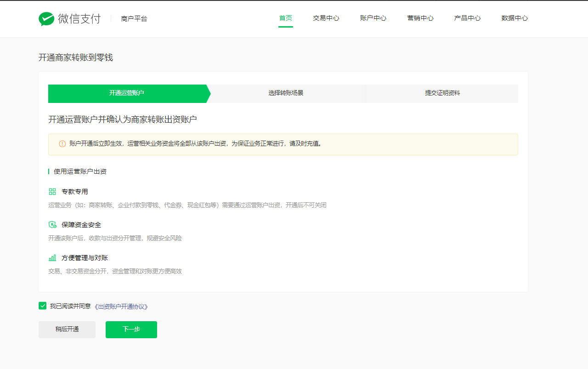
Task: Open the 交易中心 menu
Action: click(x=326, y=18)
